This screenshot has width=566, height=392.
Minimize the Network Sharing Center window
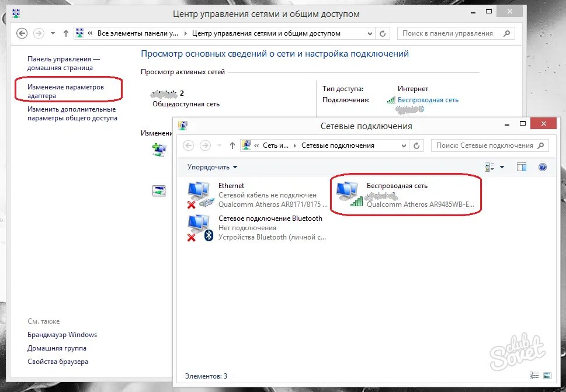473,12
